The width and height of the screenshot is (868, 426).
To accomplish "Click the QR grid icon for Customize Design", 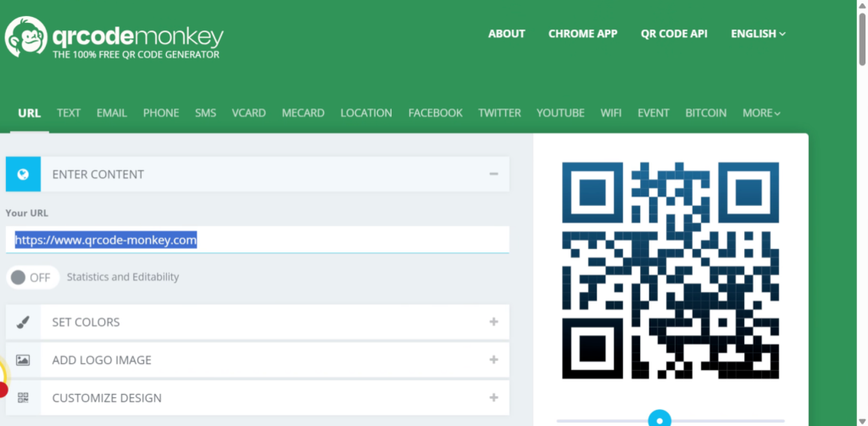I will pos(23,398).
